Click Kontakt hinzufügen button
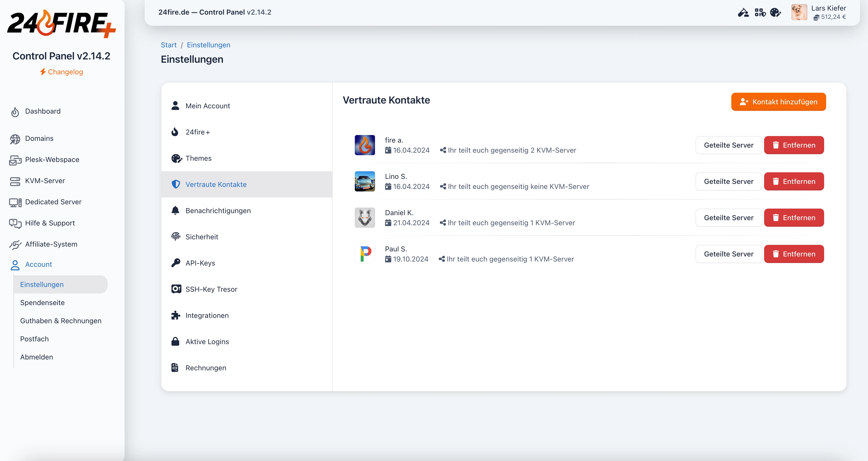Screen dimensions: 868x461 point(778,102)
